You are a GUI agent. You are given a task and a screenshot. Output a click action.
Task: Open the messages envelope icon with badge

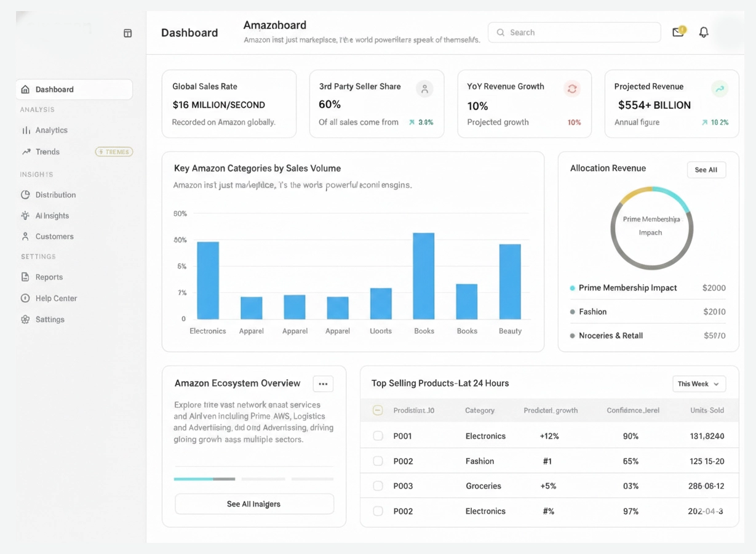click(677, 32)
